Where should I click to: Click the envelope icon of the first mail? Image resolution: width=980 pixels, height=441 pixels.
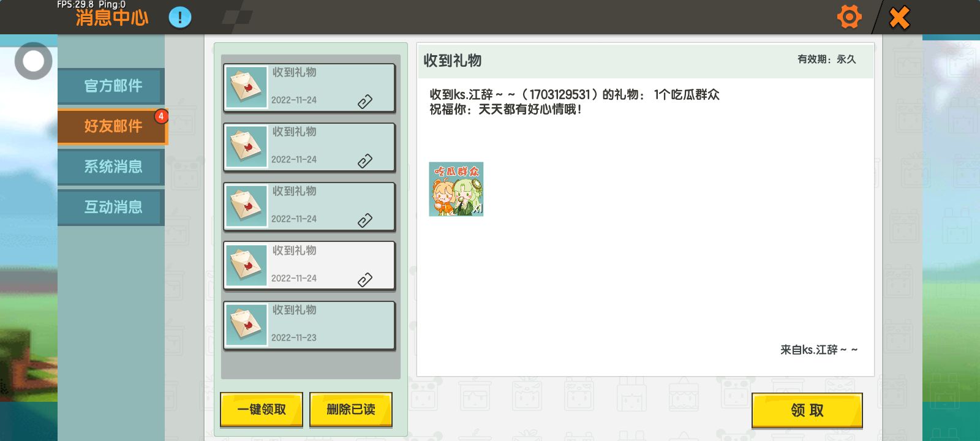point(246,88)
